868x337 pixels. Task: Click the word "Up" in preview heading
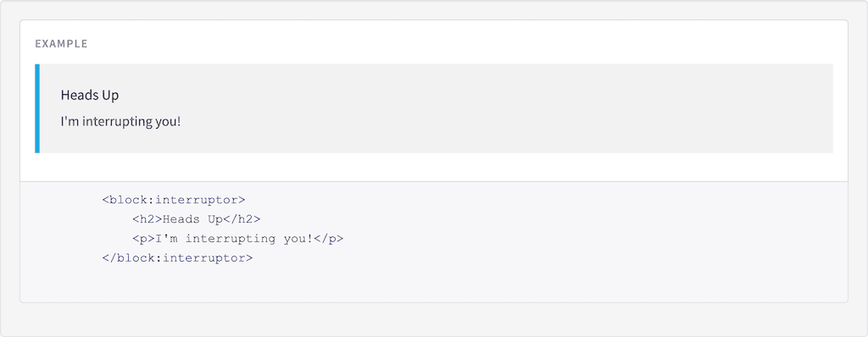point(111,95)
